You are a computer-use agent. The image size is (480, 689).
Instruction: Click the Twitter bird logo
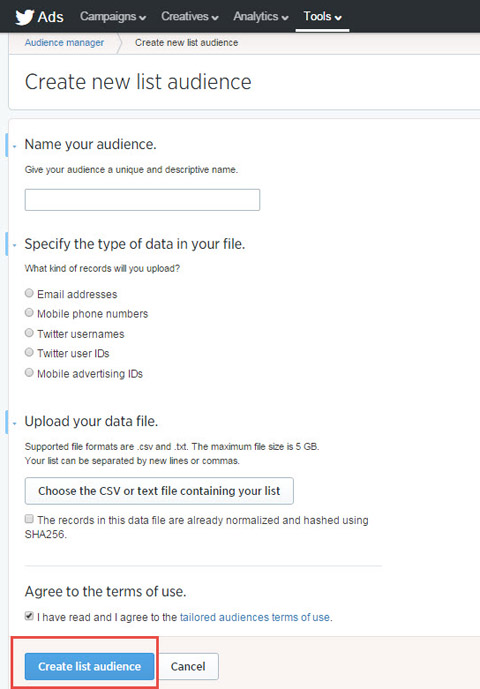click(24, 17)
